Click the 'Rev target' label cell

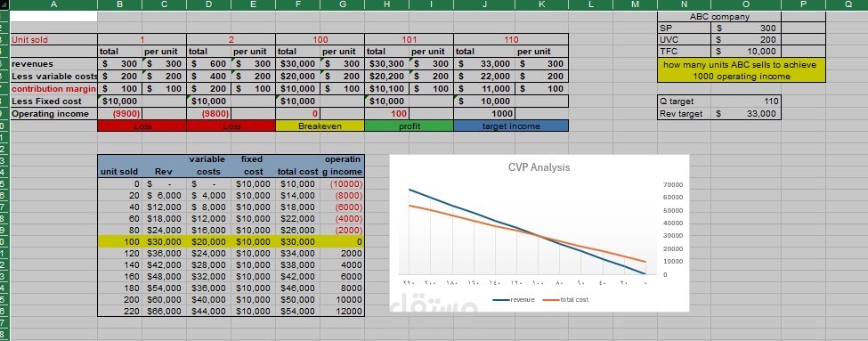pyautogui.click(x=685, y=113)
